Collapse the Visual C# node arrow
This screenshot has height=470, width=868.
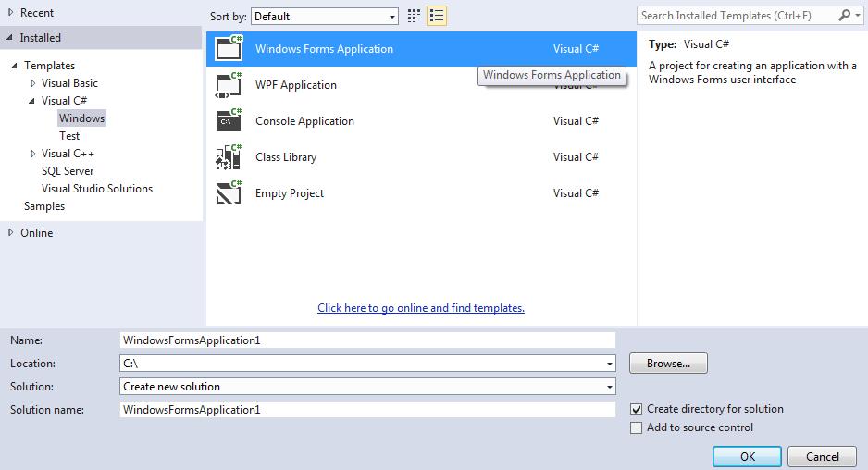32,101
